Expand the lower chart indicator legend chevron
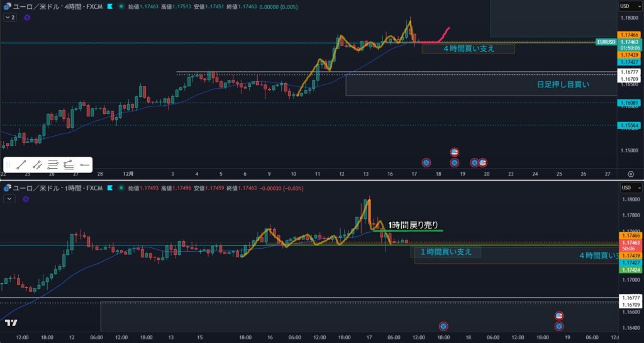The height and width of the screenshot is (343, 644). tap(9, 199)
